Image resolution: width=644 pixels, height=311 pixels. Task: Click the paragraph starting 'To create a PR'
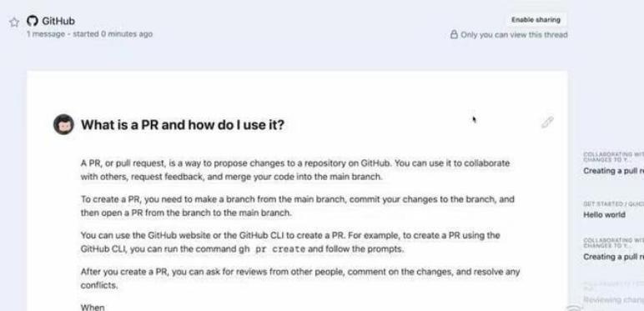coord(297,206)
